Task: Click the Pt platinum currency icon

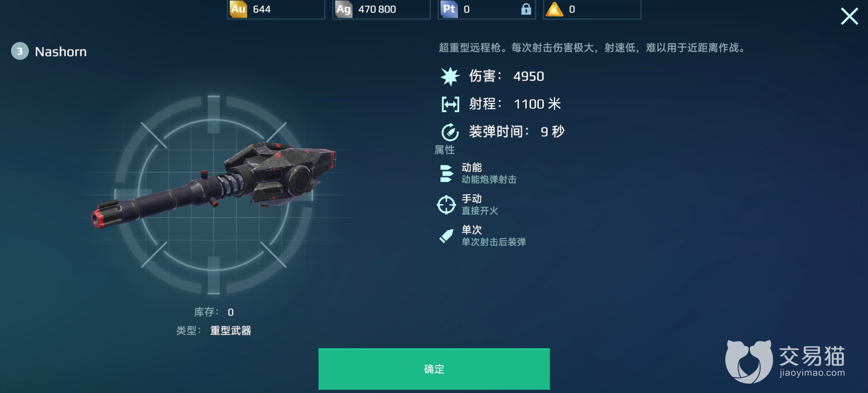Action: tap(449, 9)
